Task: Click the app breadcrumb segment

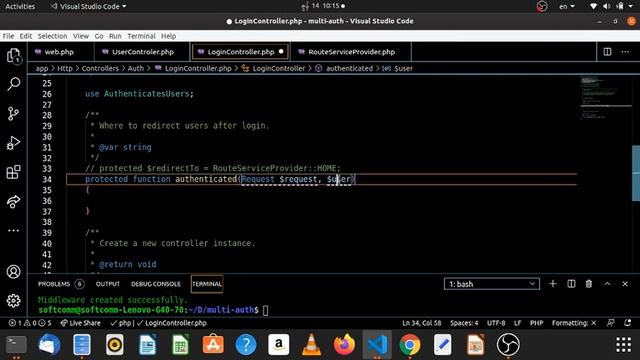Action: pyautogui.click(x=42, y=69)
